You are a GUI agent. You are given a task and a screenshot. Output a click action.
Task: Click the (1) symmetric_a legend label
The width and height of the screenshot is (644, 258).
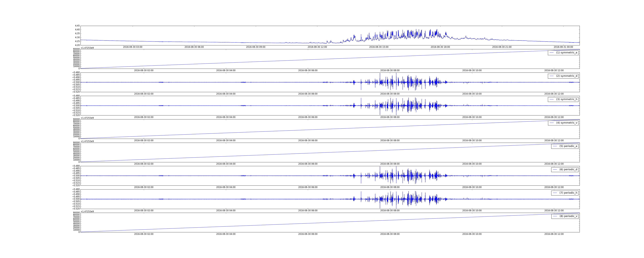click(x=566, y=53)
